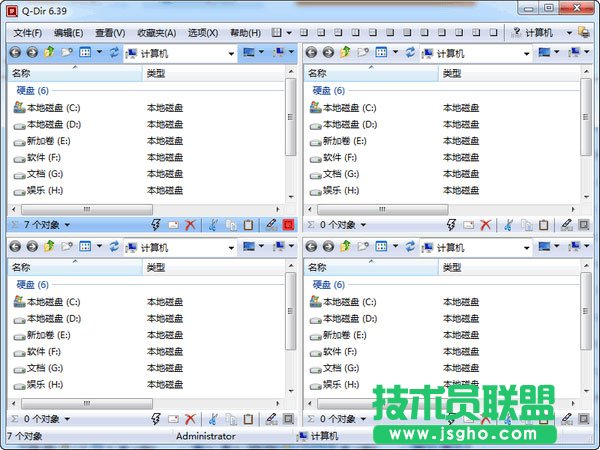
Task: Click the lightning bolt icon in top-right pane
Action: tap(453, 225)
